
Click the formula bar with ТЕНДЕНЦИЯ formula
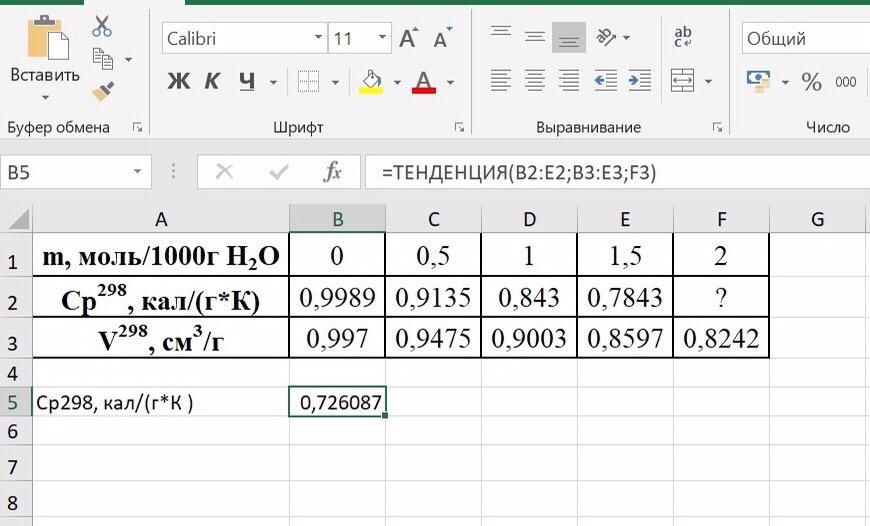coord(600,173)
